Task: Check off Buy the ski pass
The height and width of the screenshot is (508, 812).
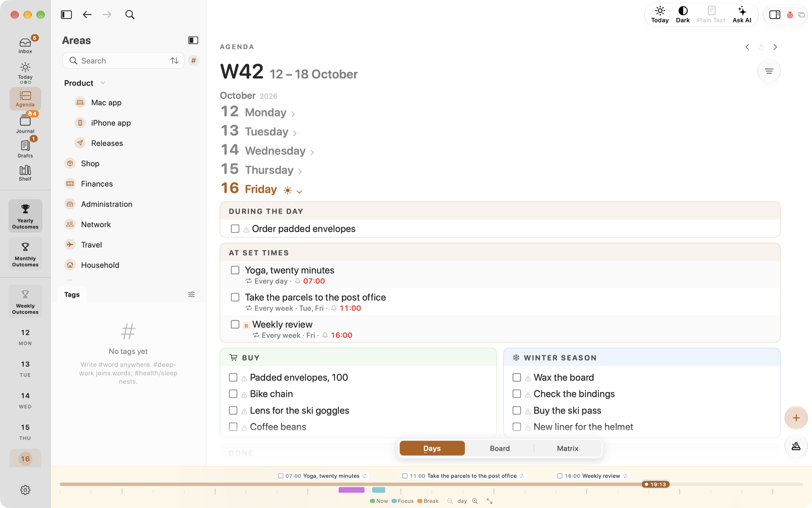Action: pos(517,410)
